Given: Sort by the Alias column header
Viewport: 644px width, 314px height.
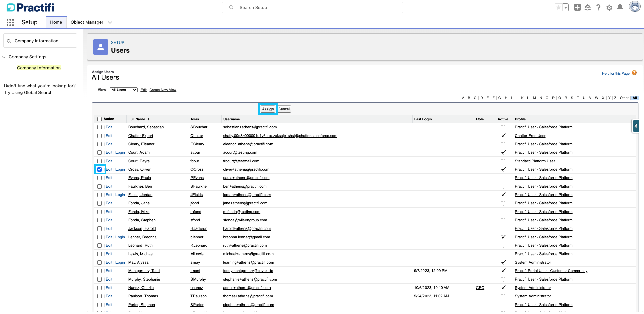Looking at the screenshot, I should tap(195, 119).
